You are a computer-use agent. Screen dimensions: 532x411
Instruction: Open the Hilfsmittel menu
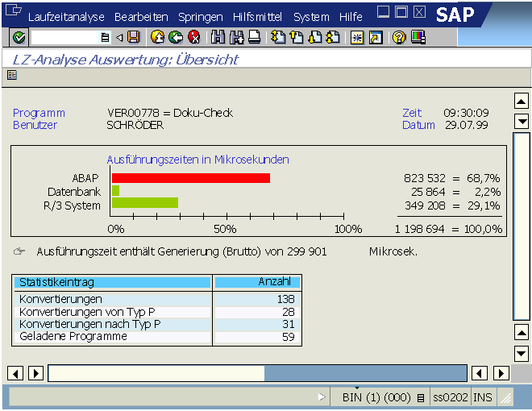(x=257, y=17)
